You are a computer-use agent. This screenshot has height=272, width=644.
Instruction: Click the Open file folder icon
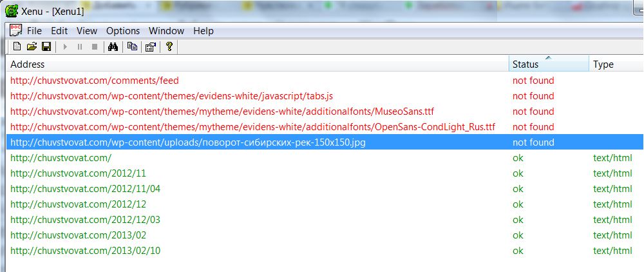coord(32,46)
